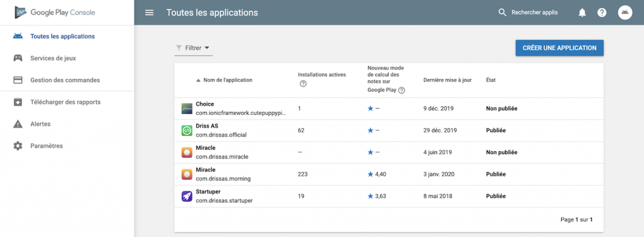Click the Page 1 sur 1 indicator
This screenshot has height=237, width=644.
coord(577,220)
